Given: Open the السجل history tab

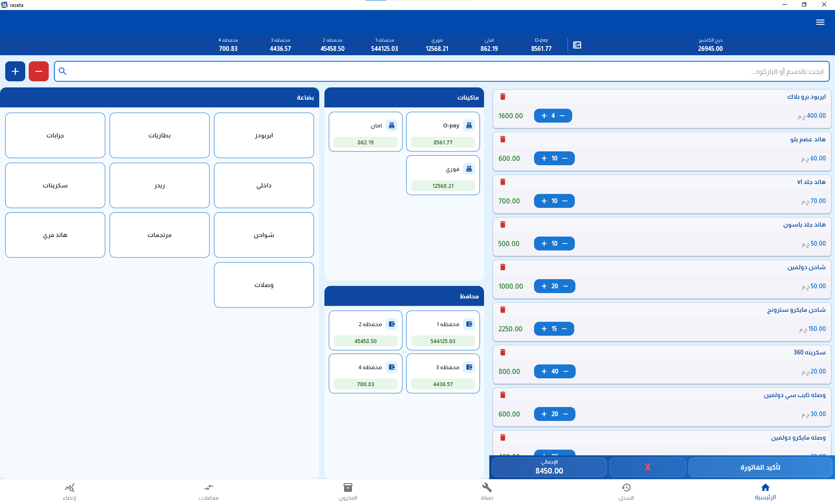Looking at the screenshot, I should click(626, 491).
